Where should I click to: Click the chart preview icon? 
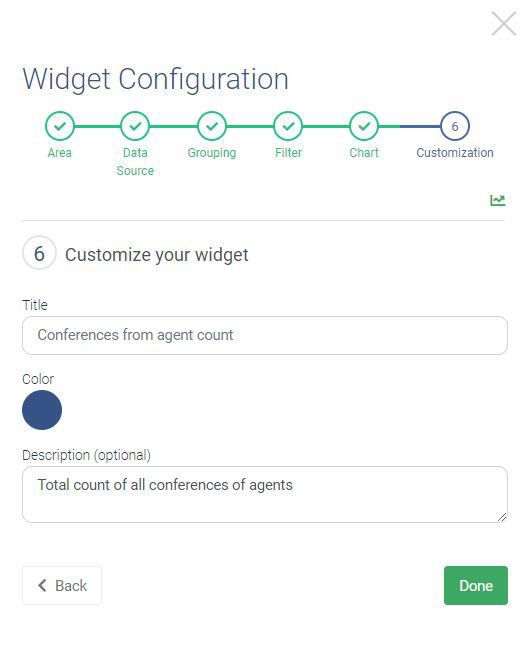[x=498, y=200]
